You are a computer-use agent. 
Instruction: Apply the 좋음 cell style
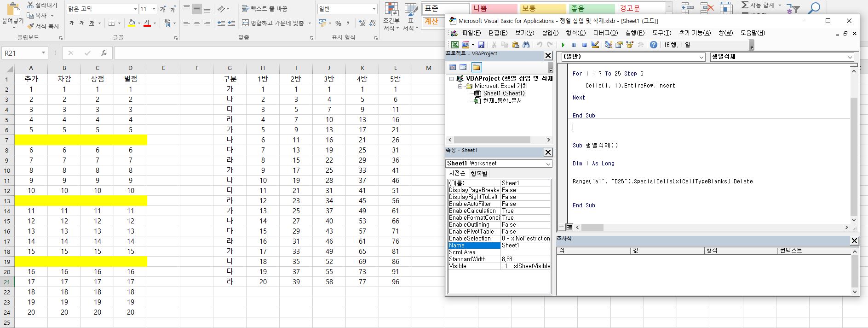pyautogui.click(x=591, y=9)
